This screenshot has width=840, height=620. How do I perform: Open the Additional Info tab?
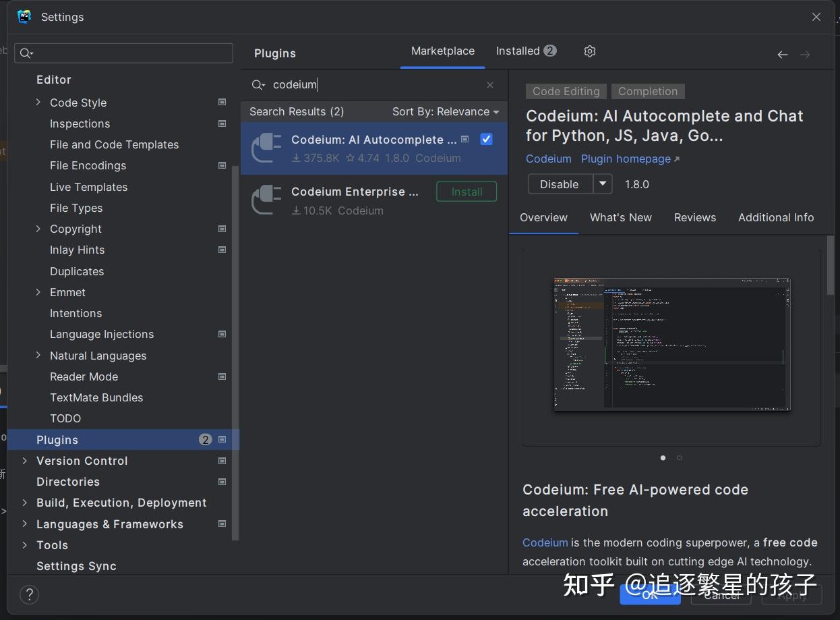[x=776, y=218]
